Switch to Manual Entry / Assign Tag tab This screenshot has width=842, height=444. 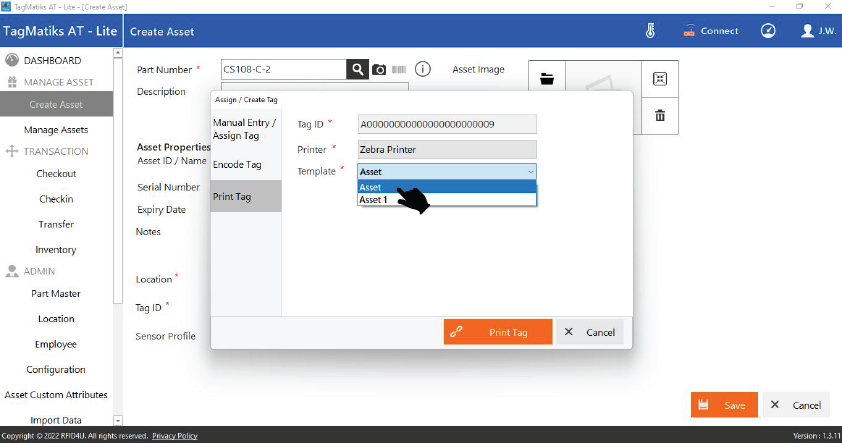click(x=245, y=128)
